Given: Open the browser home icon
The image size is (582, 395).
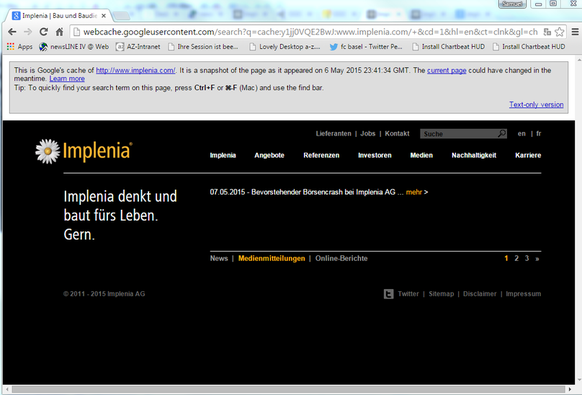Looking at the screenshot, I should tap(59, 32).
